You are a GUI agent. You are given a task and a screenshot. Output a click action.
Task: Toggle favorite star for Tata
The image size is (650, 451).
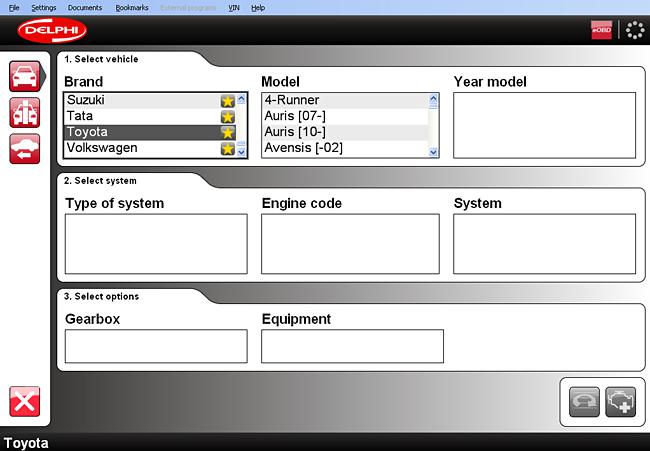[x=228, y=117]
